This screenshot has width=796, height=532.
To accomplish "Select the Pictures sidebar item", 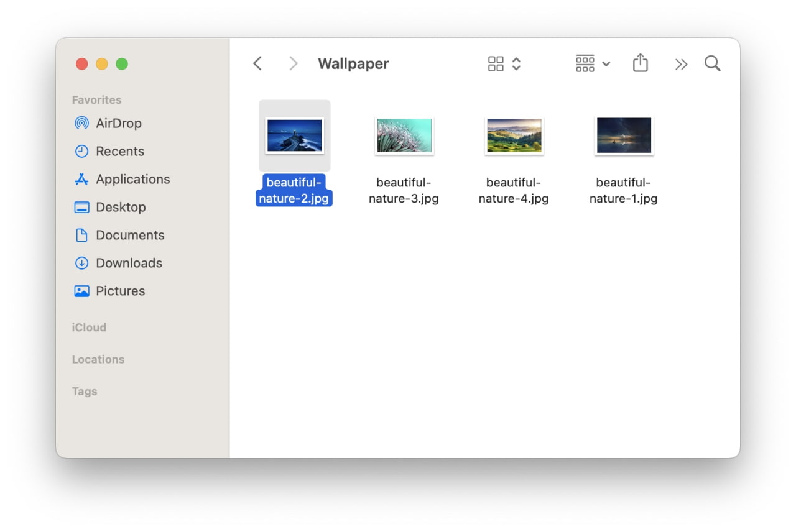I will 121,291.
